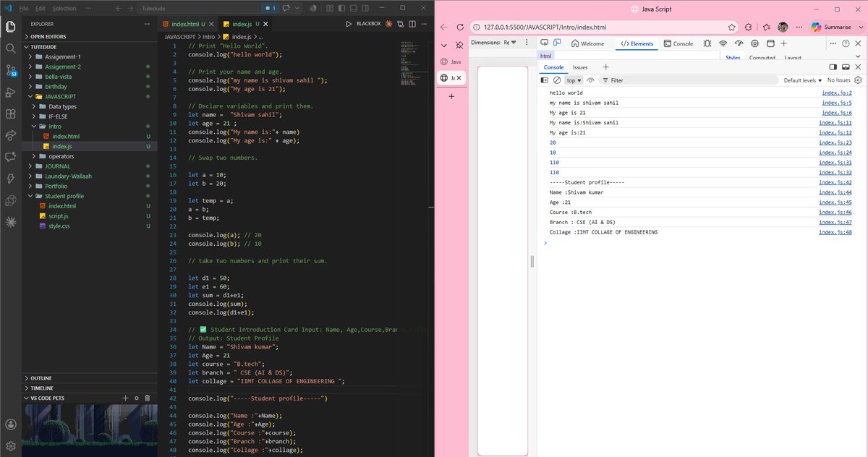Click Intro in editor breadcrumb
This screenshot has width=868, height=457.
(x=208, y=36)
